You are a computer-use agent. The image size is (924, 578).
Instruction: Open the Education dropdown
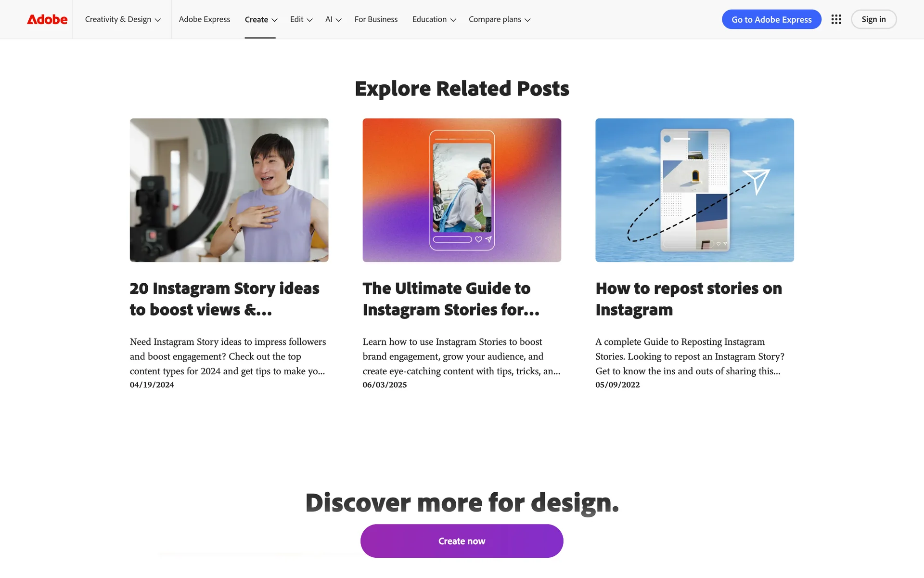434,19
